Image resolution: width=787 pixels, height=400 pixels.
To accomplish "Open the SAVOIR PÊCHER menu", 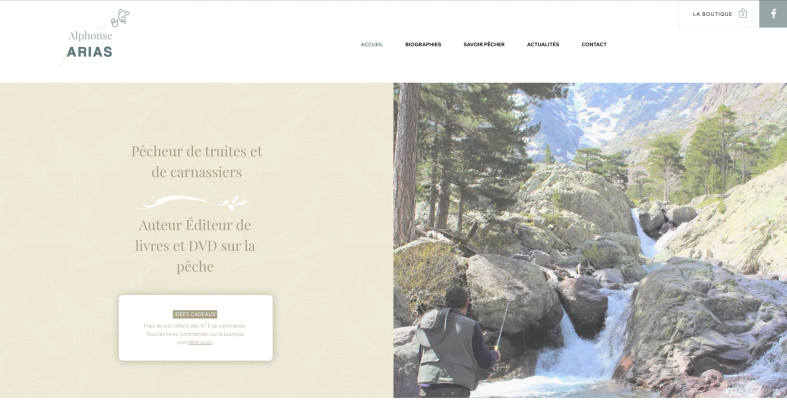I will tap(484, 45).
